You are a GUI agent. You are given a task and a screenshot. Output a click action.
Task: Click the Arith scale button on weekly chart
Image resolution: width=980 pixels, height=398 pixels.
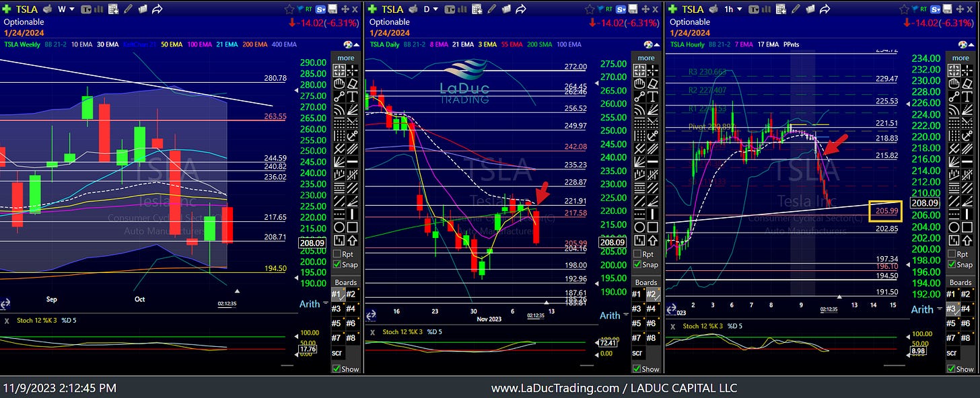click(310, 304)
